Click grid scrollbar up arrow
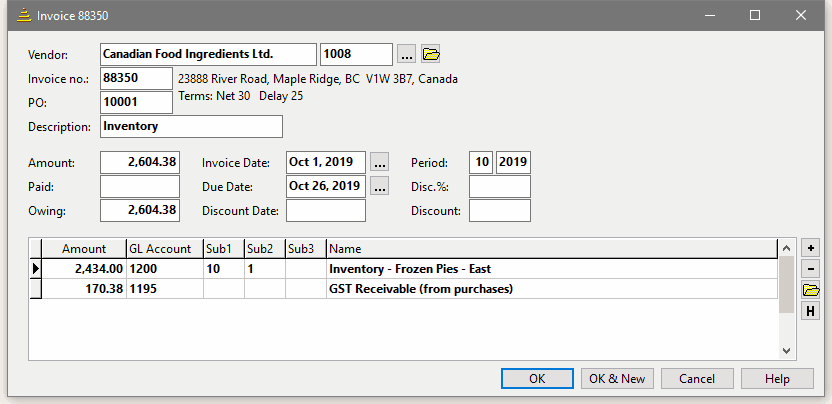Screen dimensions: 832x404 tap(786, 248)
